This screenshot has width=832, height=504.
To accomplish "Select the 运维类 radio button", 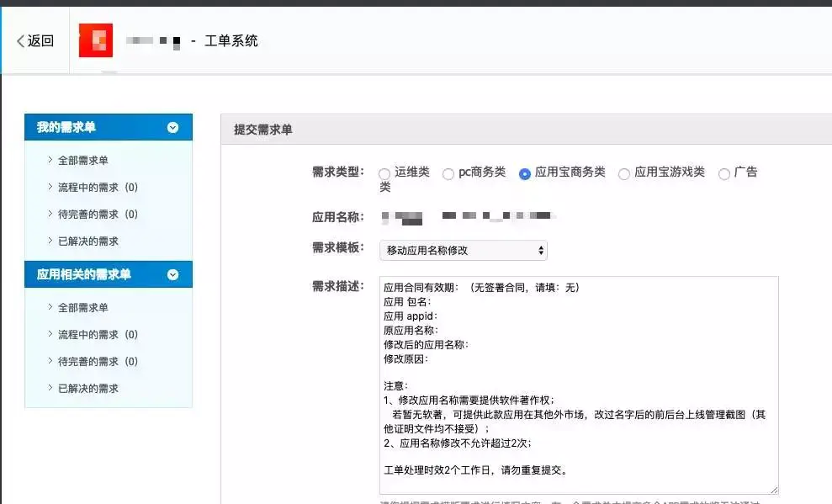I will [384, 174].
